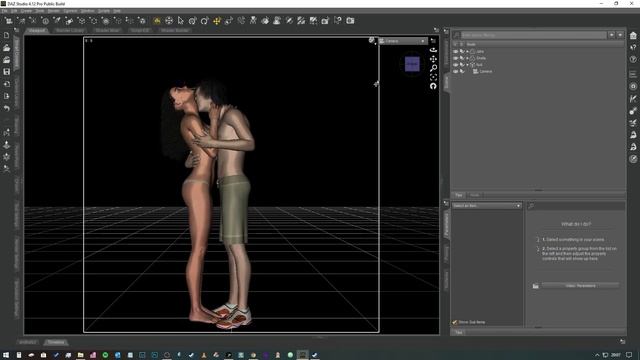Open first dropdown arrow beside Scene filter field
The image size is (640, 360).
(611, 36)
